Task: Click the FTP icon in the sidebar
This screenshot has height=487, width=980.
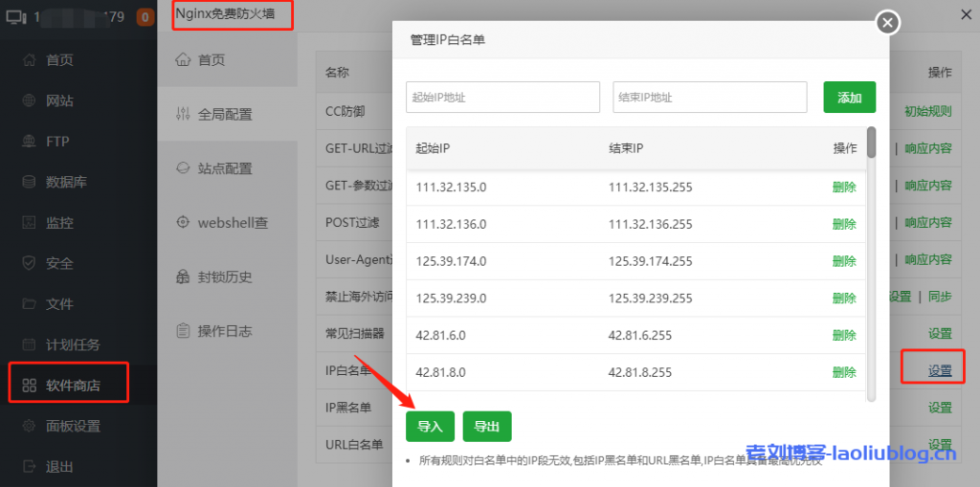Action: pyautogui.click(x=29, y=142)
